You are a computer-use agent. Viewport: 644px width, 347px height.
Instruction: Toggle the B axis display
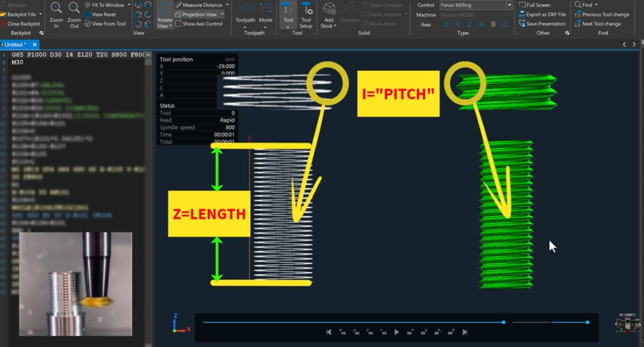click(493, 24)
